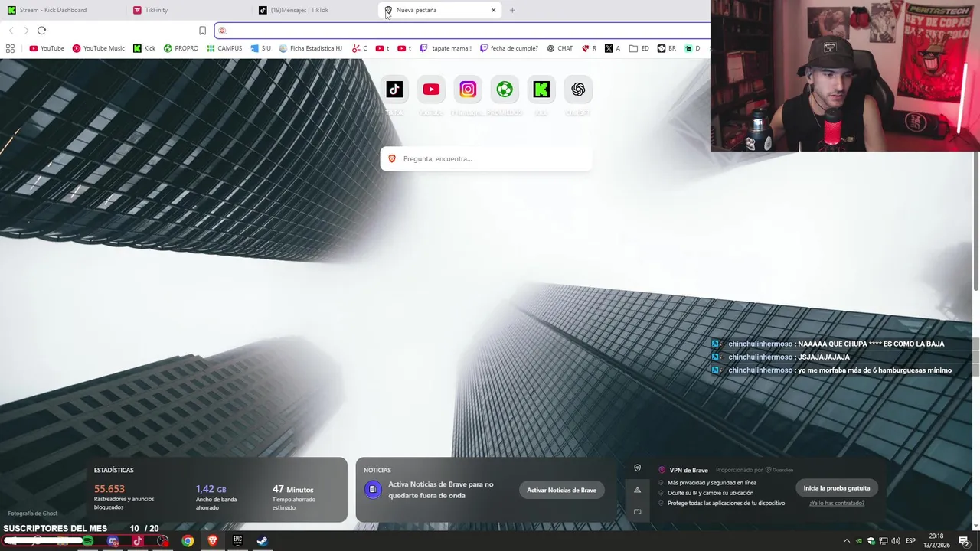Open TikTok app from the taskbar
Viewport: 980px width, 551px height.
click(138, 541)
